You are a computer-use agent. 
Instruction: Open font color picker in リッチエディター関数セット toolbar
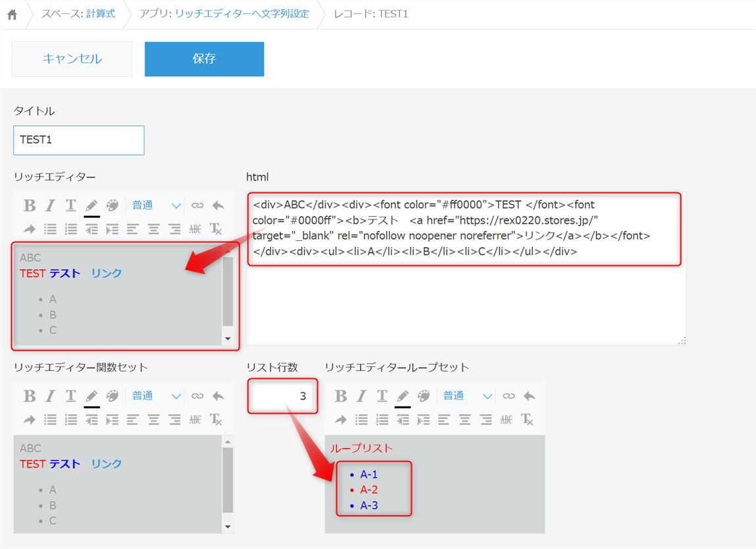pos(91,397)
